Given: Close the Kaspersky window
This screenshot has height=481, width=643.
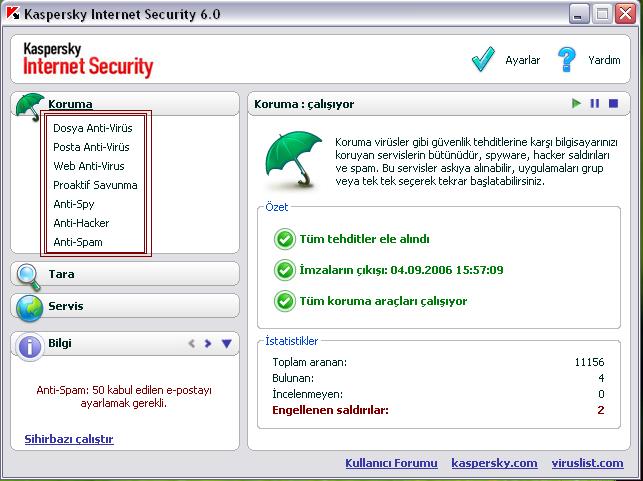Looking at the screenshot, I should pyautogui.click(x=626, y=14).
